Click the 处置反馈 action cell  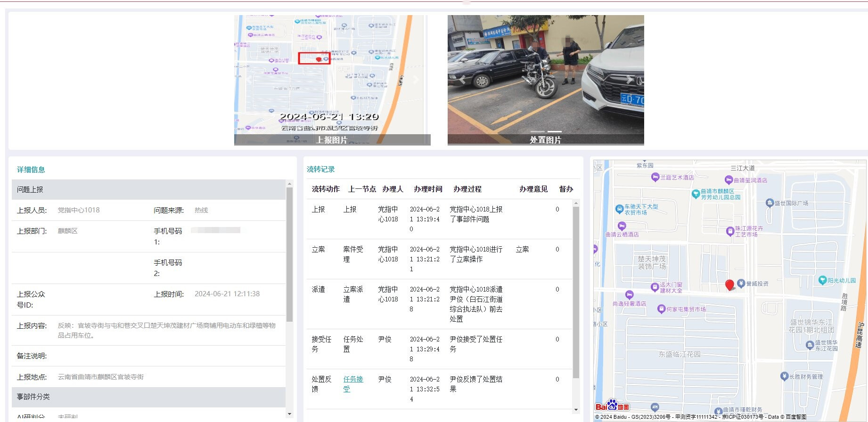click(x=321, y=384)
